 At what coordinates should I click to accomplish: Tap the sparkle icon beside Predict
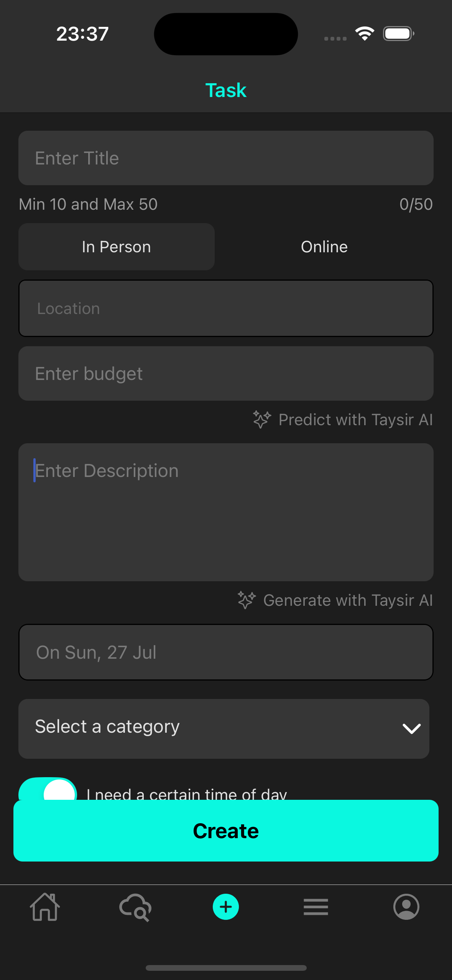tap(262, 419)
